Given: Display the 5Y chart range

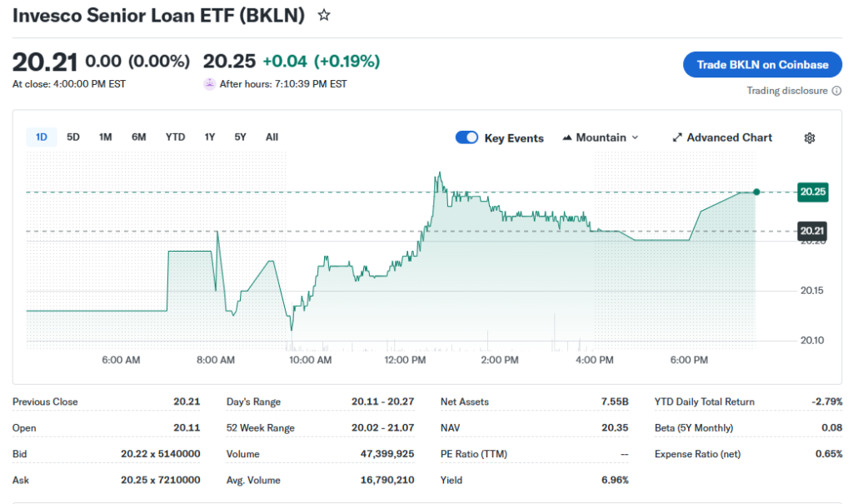Looking at the screenshot, I should pos(240,137).
